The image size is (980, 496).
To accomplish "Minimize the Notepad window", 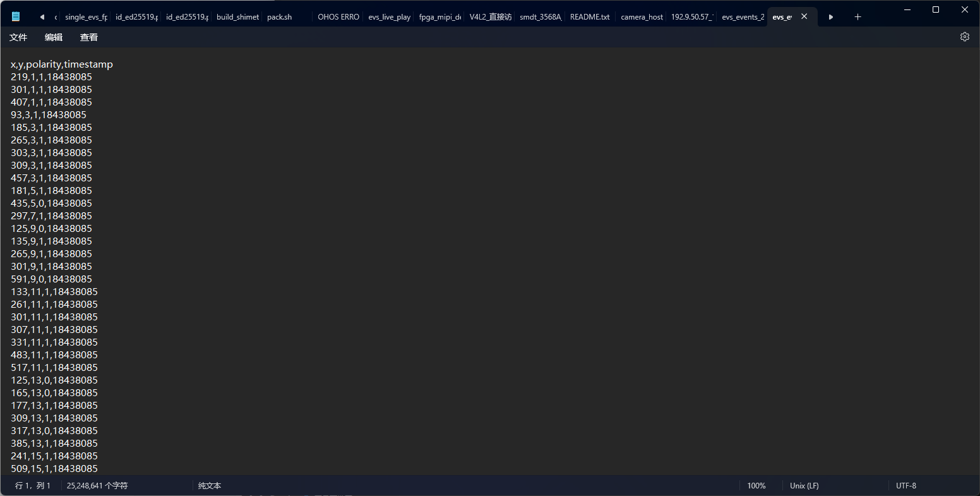I will (x=907, y=9).
